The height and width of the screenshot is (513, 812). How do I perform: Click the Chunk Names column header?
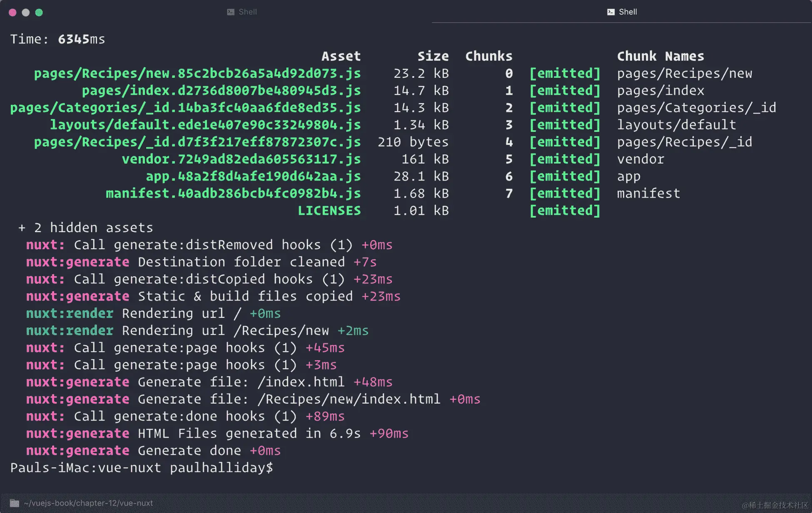pos(660,56)
